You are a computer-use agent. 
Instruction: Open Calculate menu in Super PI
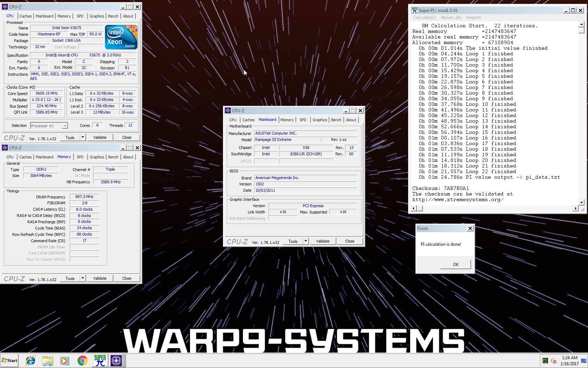point(425,18)
